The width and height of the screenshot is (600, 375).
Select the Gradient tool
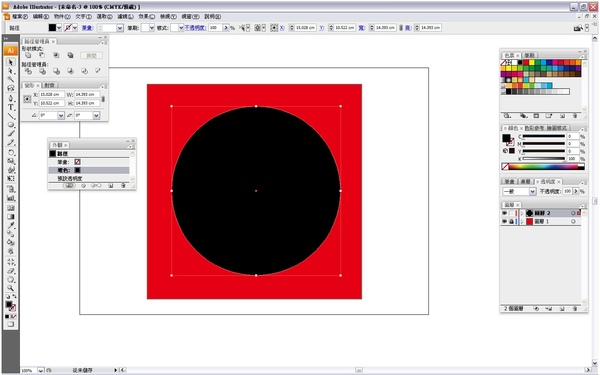point(11,217)
